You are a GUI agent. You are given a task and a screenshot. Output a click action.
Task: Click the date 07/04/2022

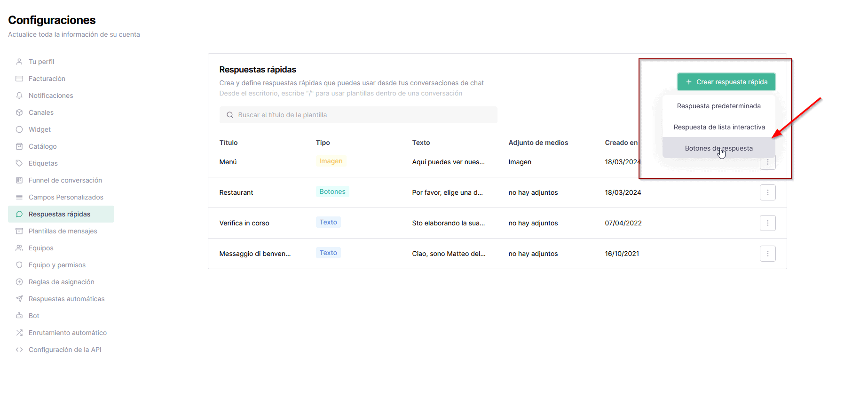point(623,223)
